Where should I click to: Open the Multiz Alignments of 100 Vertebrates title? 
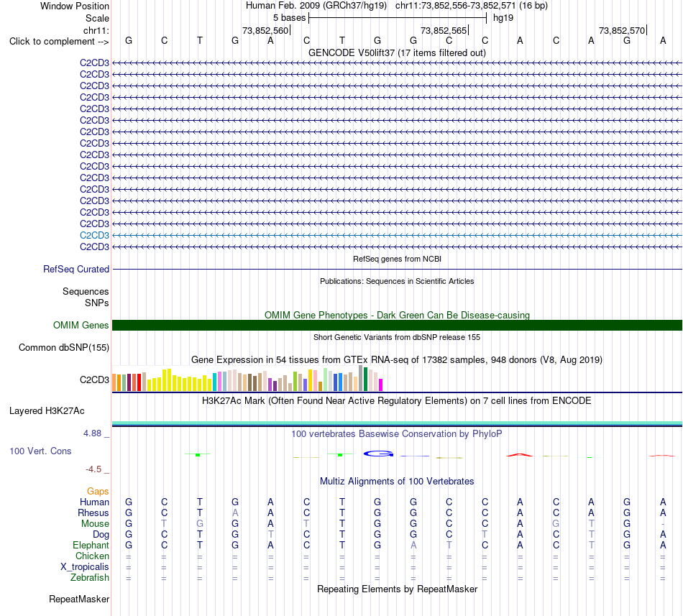coord(397,482)
